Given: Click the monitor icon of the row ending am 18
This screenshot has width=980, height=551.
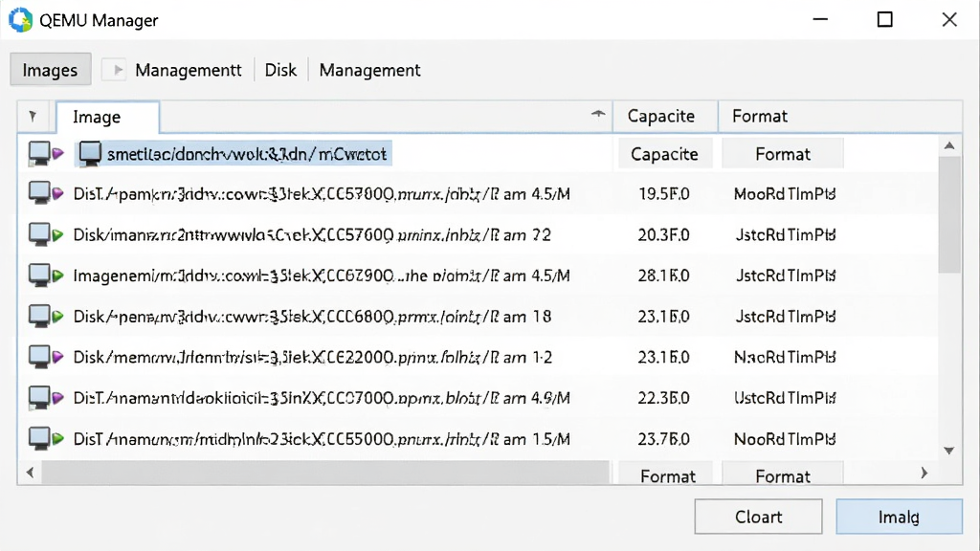Looking at the screenshot, I should pyautogui.click(x=38, y=317).
